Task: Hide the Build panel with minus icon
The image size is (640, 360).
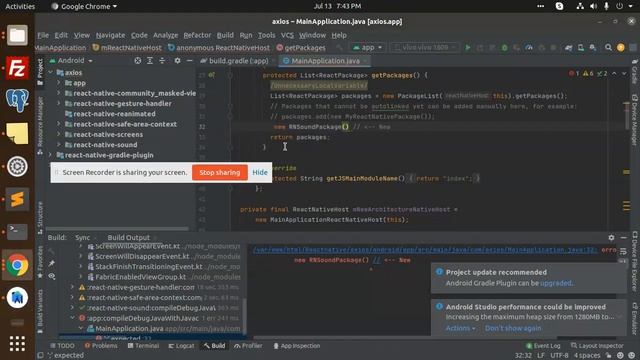Action: pyautogui.click(x=623, y=237)
